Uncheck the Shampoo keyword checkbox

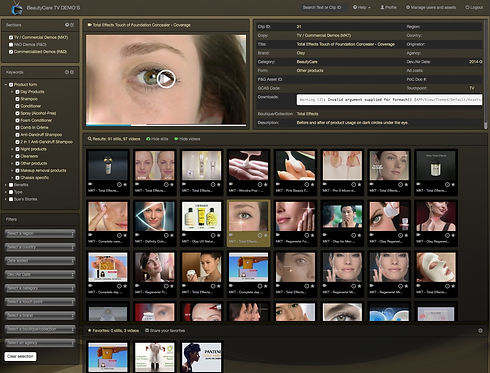pyautogui.click(x=17, y=99)
